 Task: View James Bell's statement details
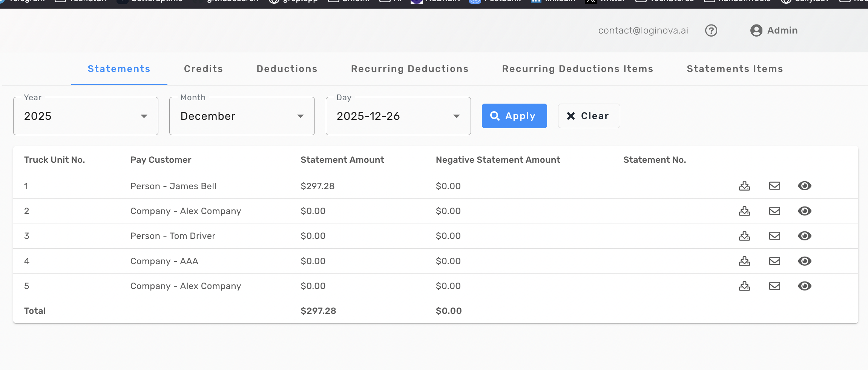tap(804, 186)
